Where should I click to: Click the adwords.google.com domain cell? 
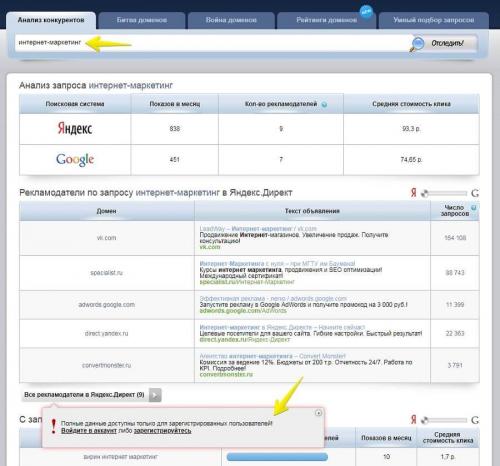coord(107,305)
